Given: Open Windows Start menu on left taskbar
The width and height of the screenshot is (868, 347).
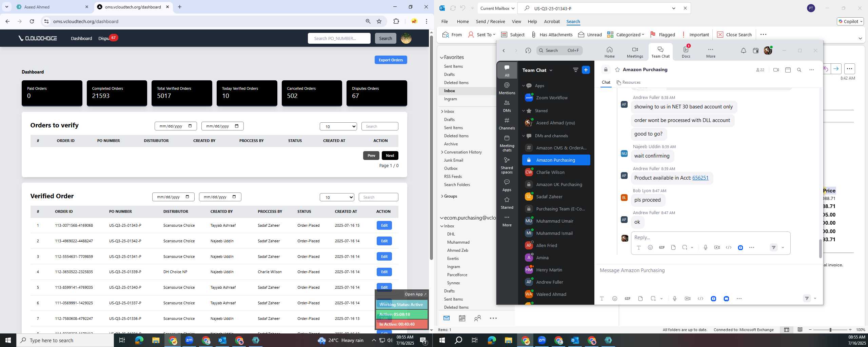Looking at the screenshot, I should [8, 340].
